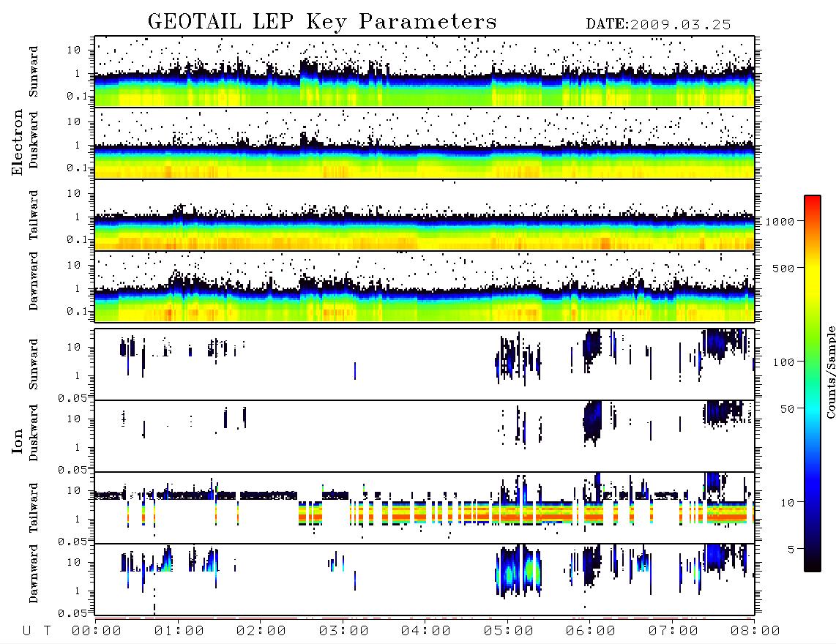Select the Electron 'Tailward' panel label

(x=34, y=215)
